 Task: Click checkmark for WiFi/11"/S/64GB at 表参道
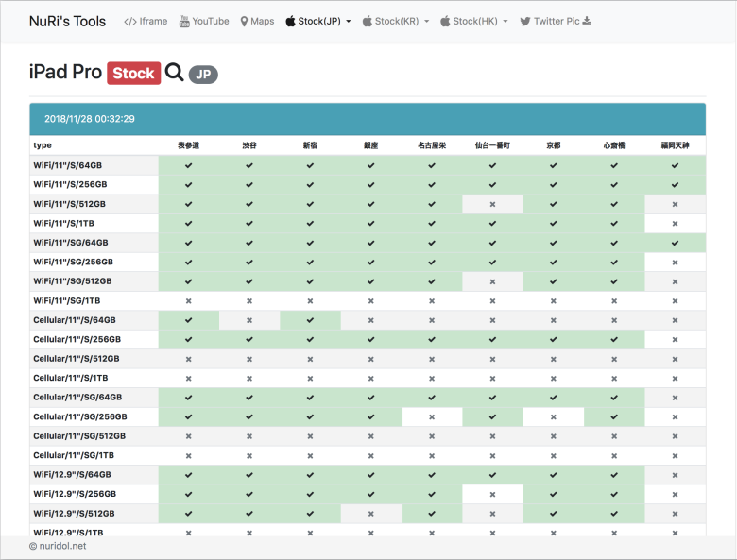point(189,165)
